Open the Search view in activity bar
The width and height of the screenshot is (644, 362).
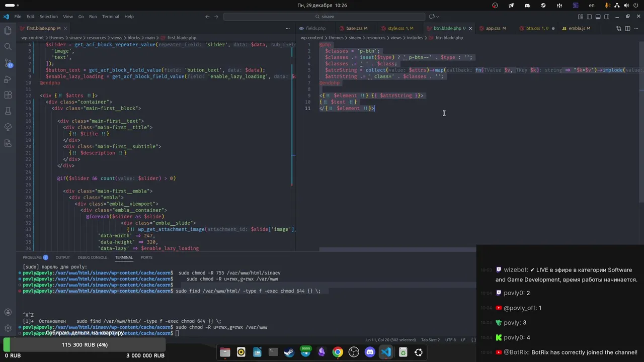(x=8, y=47)
